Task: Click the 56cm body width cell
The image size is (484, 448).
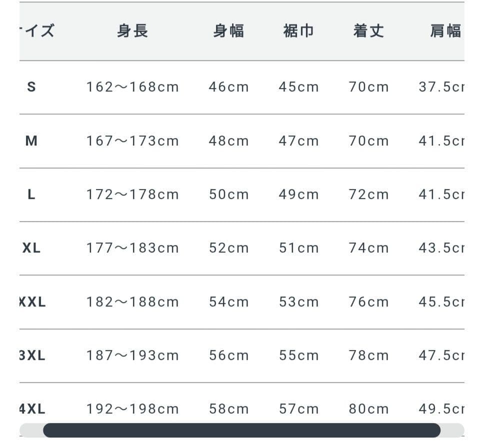Action: tap(228, 355)
